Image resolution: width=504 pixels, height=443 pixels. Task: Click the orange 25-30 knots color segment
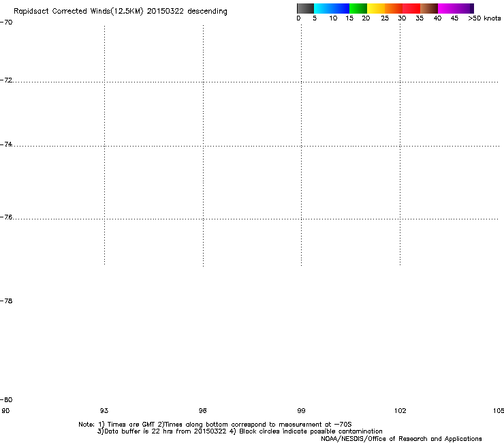(394, 8)
